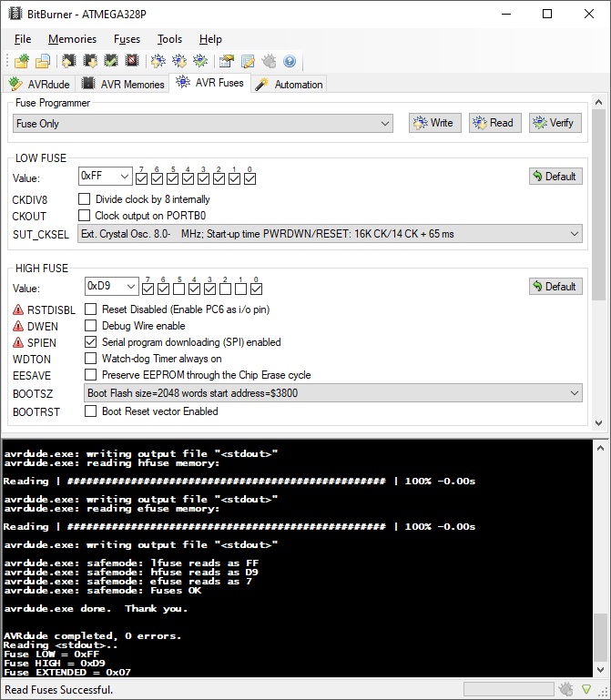The image size is (611, 700).
Task: Click the DWEN warning triangle icon
Action: [x=18, y=326]
